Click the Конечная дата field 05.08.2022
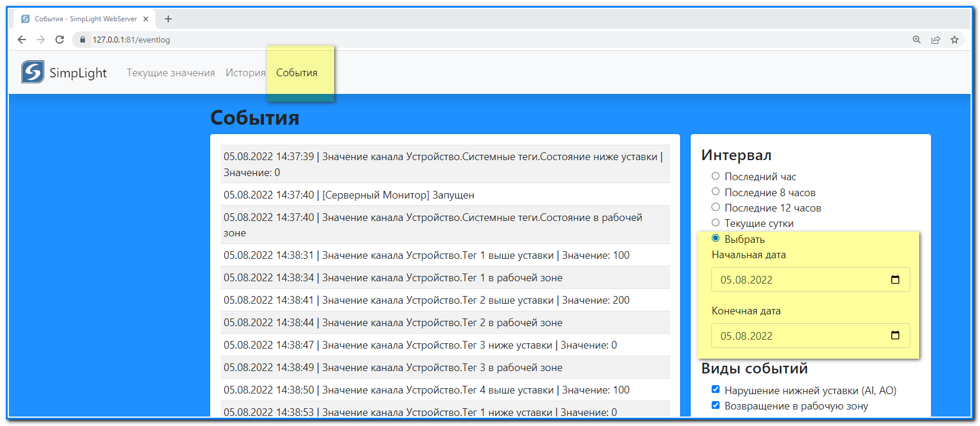This screenshot has width=980, height=426. (x=811, y=336)
